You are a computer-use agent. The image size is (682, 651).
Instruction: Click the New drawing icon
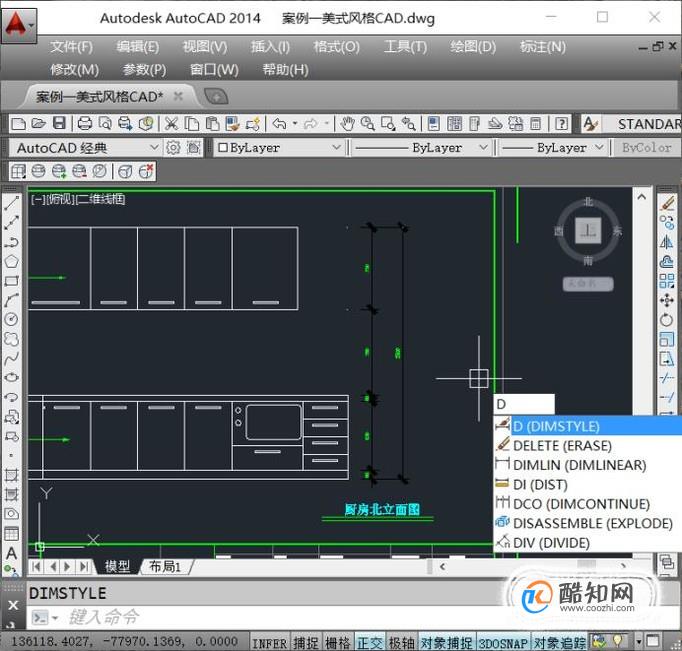18,124
